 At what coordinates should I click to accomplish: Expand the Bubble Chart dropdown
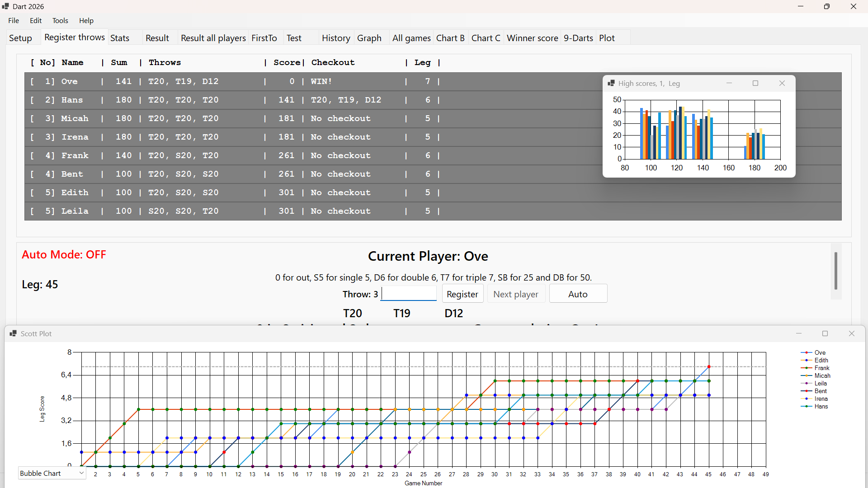(81, 473)
